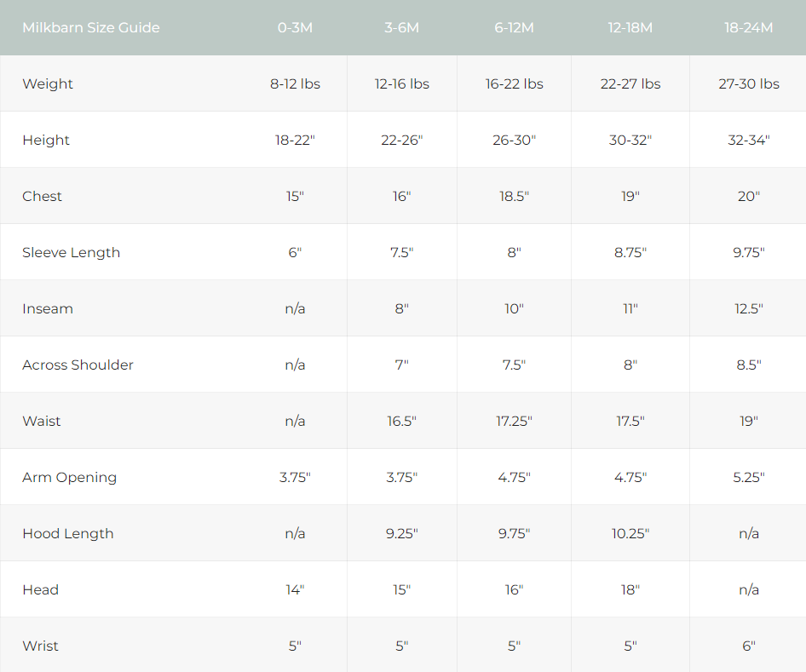Image resolution: width=806 pixels, height=672 pixels.
Task: Click the 17.25" waist measurement cell
Action: [x=514, y=421]
